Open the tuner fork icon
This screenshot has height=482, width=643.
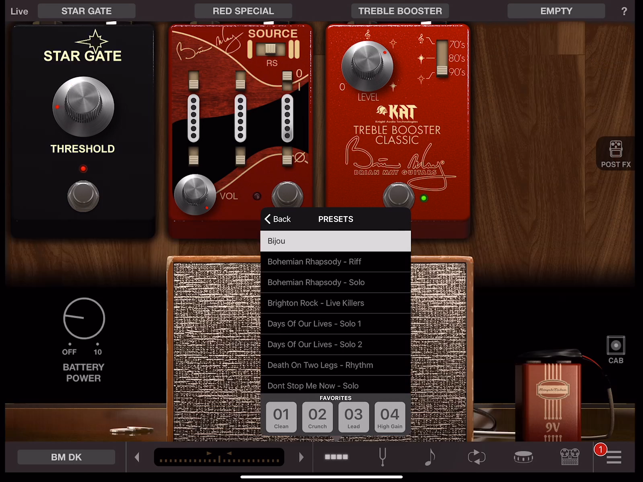tap(382, 457)
